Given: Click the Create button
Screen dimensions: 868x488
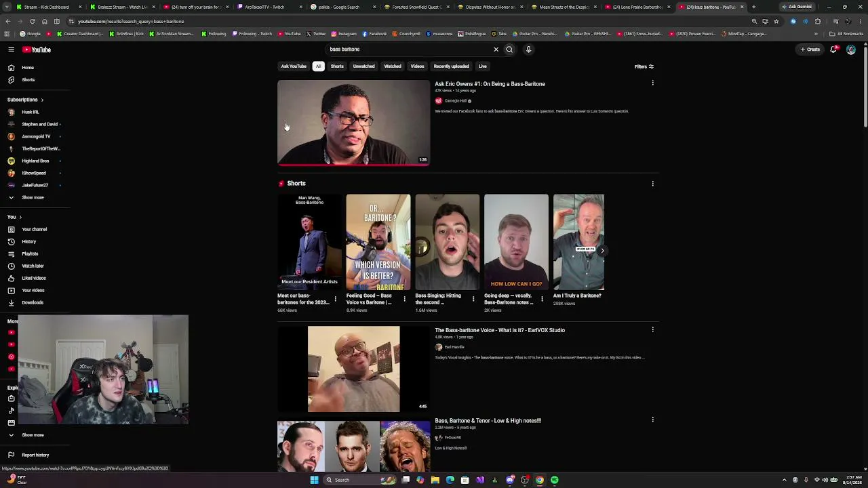Looking at the screenshot, I should pos(810,49).
